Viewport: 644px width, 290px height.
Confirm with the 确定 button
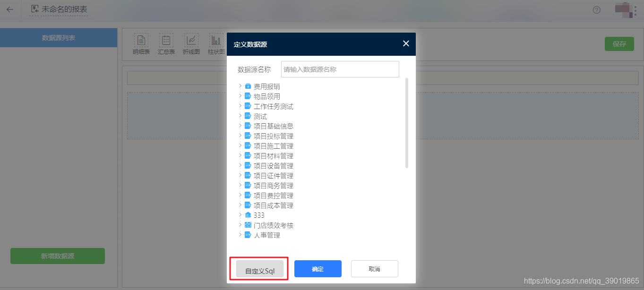[318, 269]
